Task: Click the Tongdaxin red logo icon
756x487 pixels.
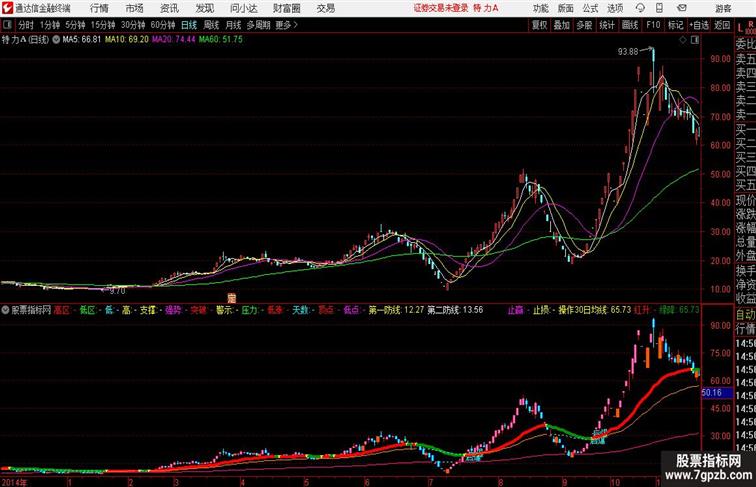Action: point(7,8)
